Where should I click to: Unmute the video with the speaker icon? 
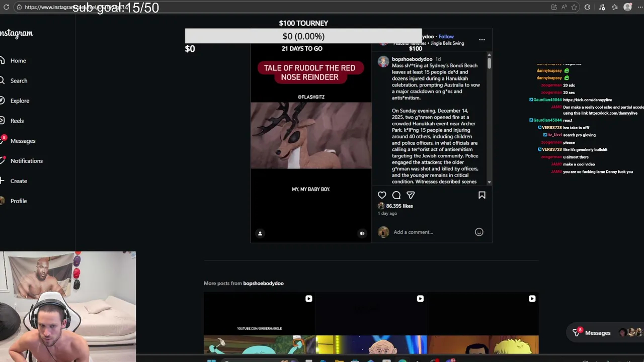pos(362,233)
